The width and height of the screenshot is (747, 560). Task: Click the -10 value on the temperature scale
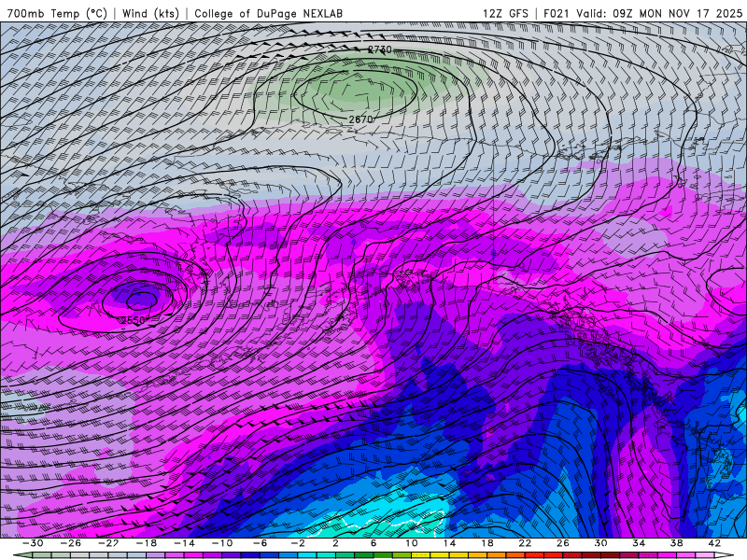[222, 543]
